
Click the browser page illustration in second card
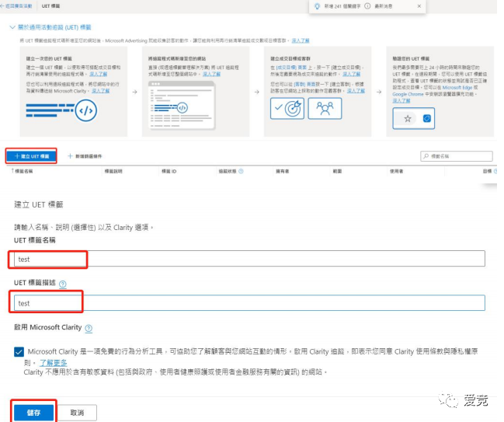coord(182,106)
